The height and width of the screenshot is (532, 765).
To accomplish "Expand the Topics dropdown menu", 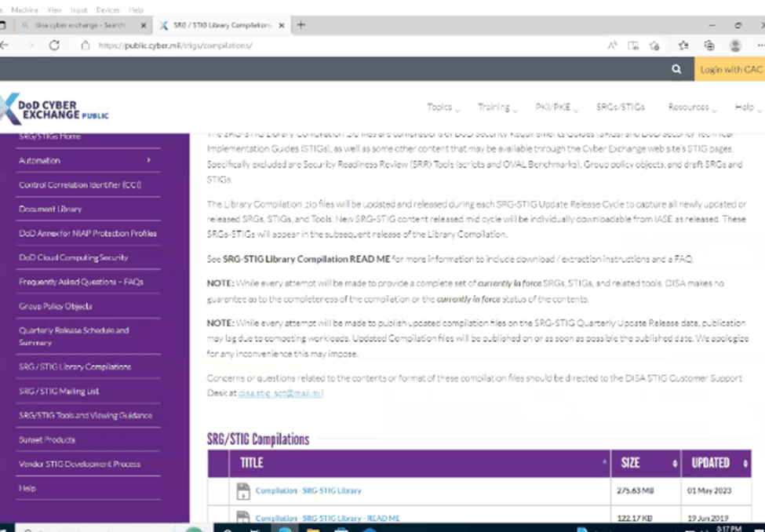I will tap(443, 107).
